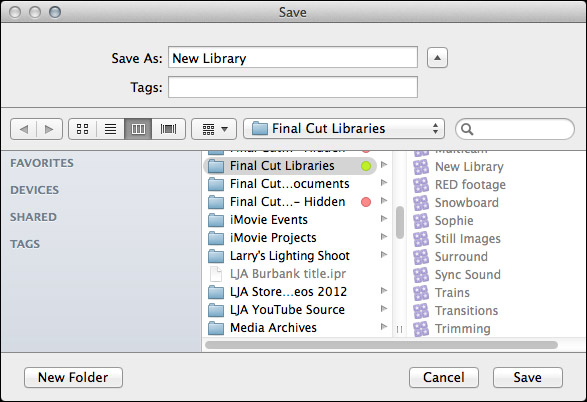The width and height of the screenshot is (587, 402).
Task: Click the Tags input field
Action: click(293, 87)
